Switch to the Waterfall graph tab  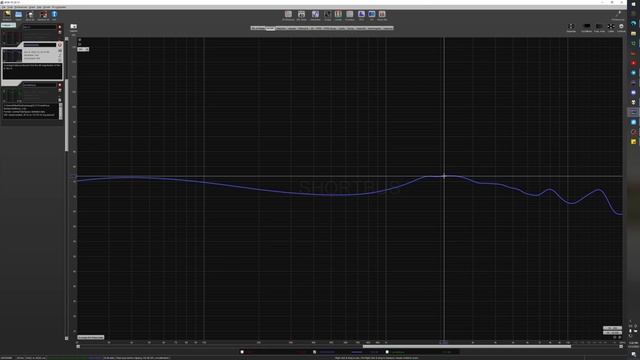(362, 28)
